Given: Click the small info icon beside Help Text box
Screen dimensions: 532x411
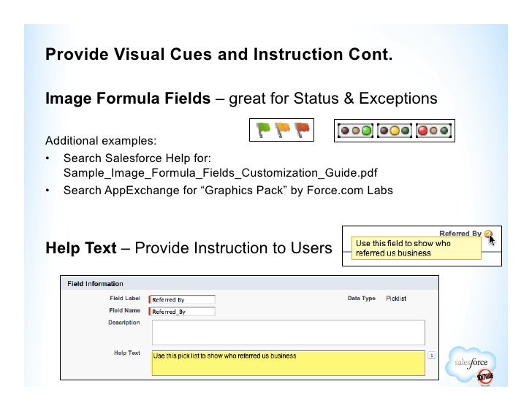Looking at the screenshot, I should point(432,356).
